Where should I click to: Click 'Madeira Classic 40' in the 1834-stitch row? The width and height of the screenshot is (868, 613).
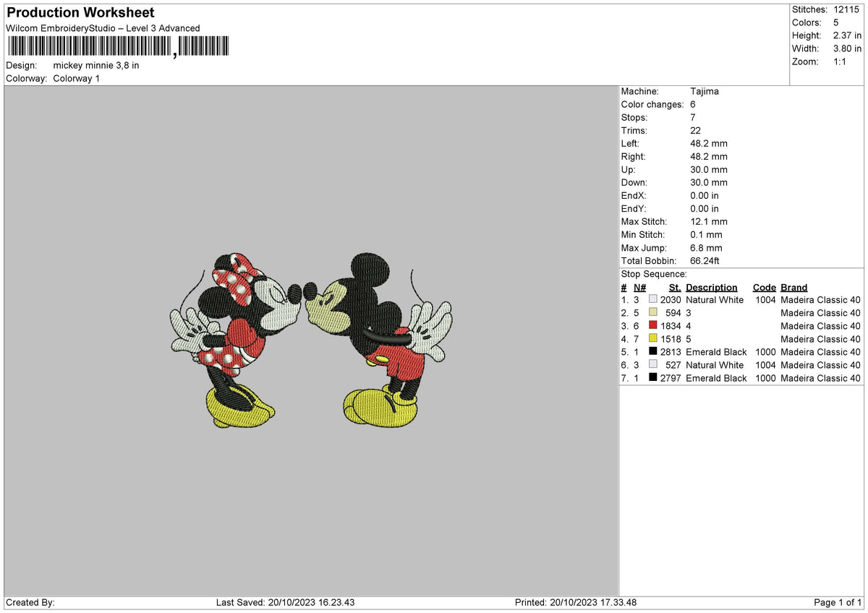pos(821,325)
